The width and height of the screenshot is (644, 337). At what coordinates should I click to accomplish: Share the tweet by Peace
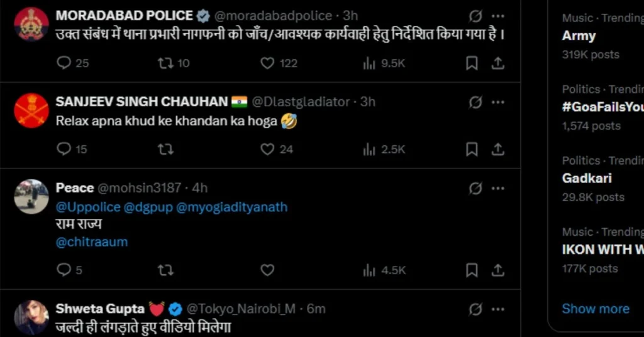tap(497, 270)
